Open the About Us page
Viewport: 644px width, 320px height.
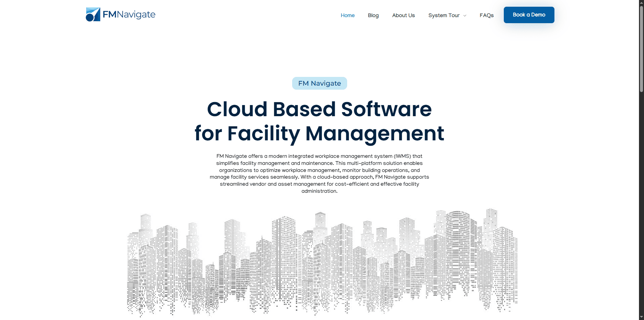[403, 15]
